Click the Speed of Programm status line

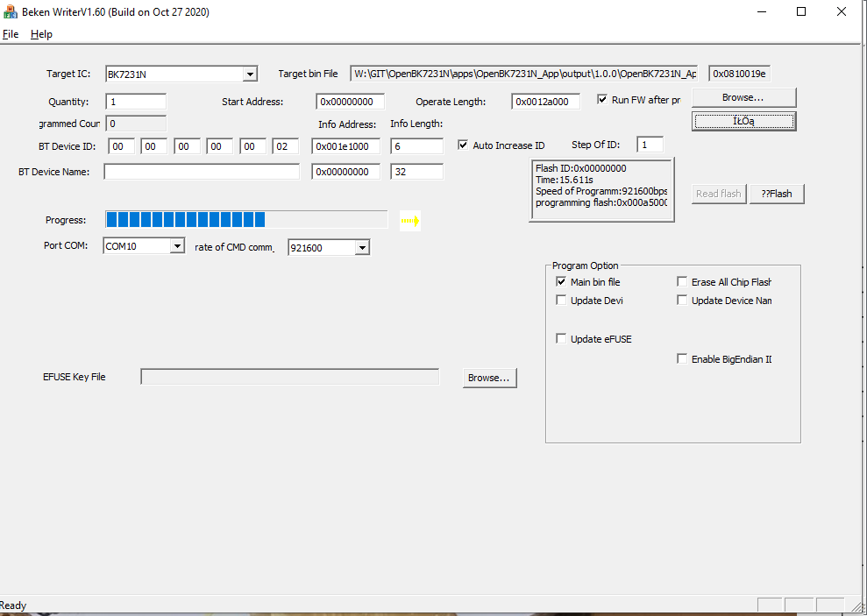point(601,191)
